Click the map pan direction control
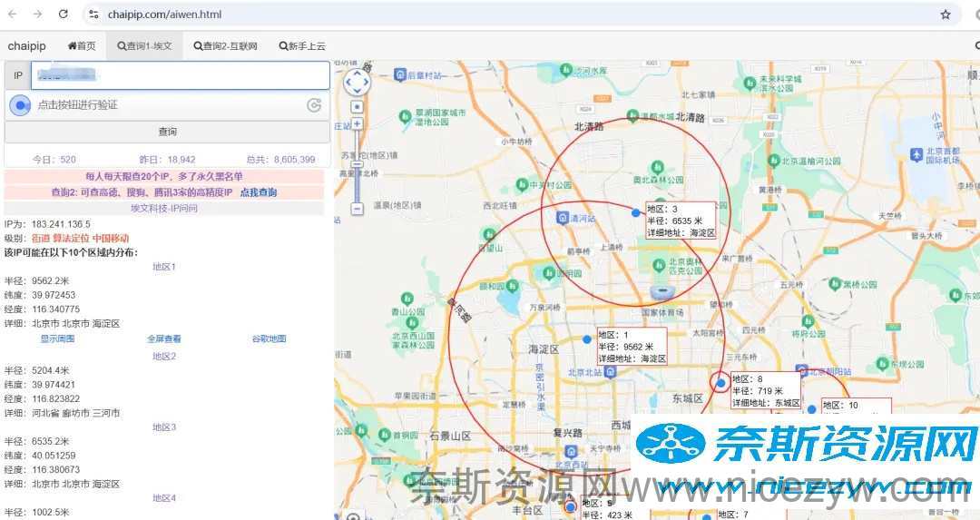980x520 pixels. pos(357,82)
